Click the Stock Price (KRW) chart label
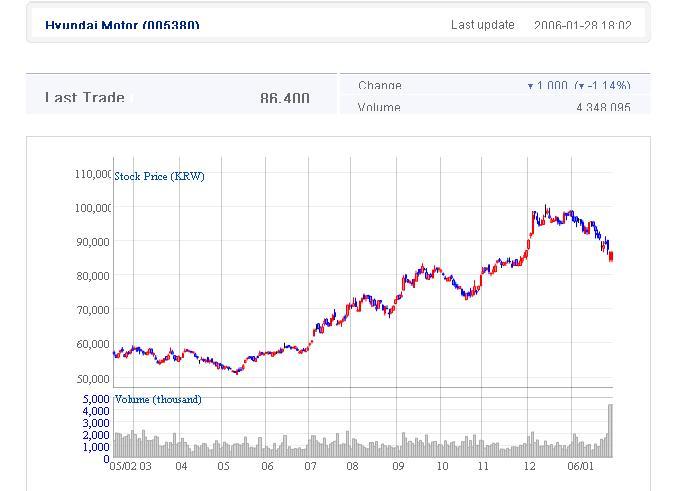 click(160, 176)
